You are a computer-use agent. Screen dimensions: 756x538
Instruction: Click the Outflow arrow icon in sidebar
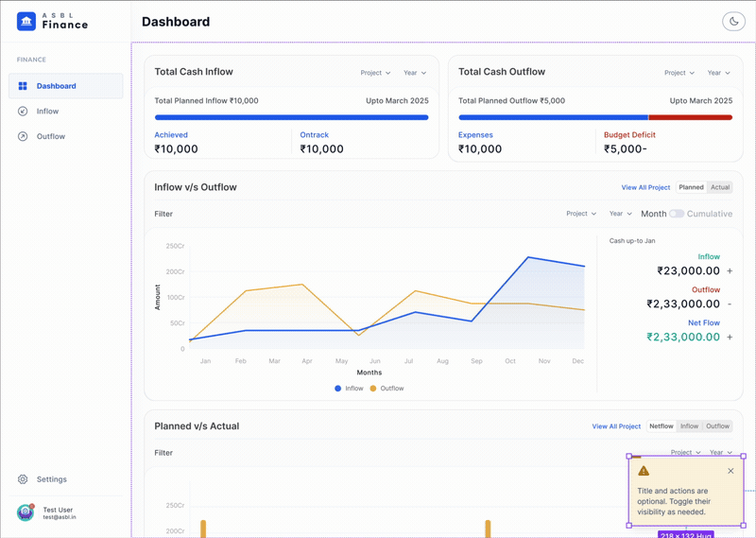(x=23, y=136)
